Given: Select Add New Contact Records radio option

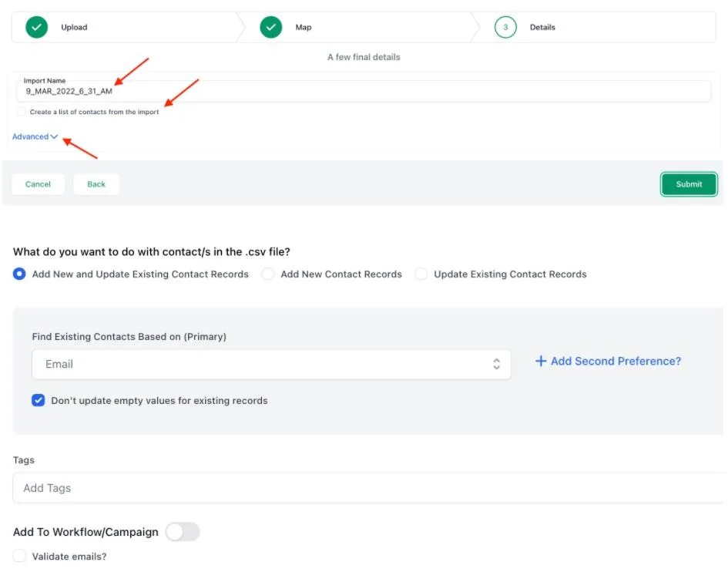Looking at the screenshot, I should pos(268,274).
